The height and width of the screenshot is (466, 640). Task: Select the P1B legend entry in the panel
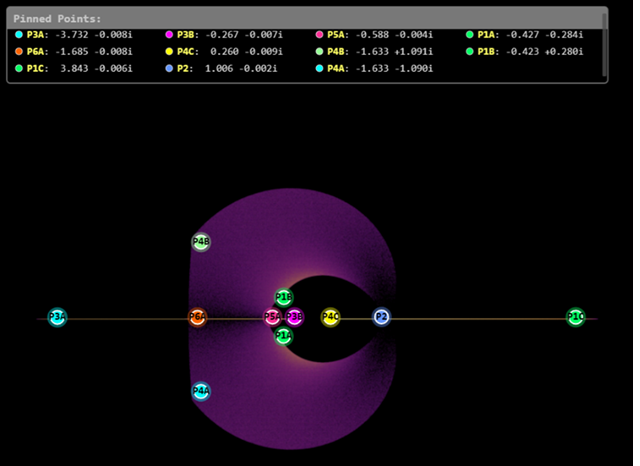coord(525,51)
